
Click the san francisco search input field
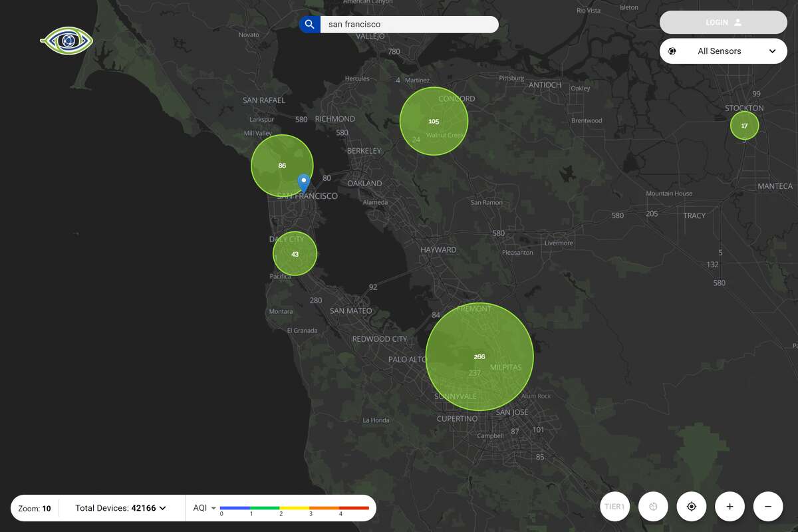click(409, 24)
